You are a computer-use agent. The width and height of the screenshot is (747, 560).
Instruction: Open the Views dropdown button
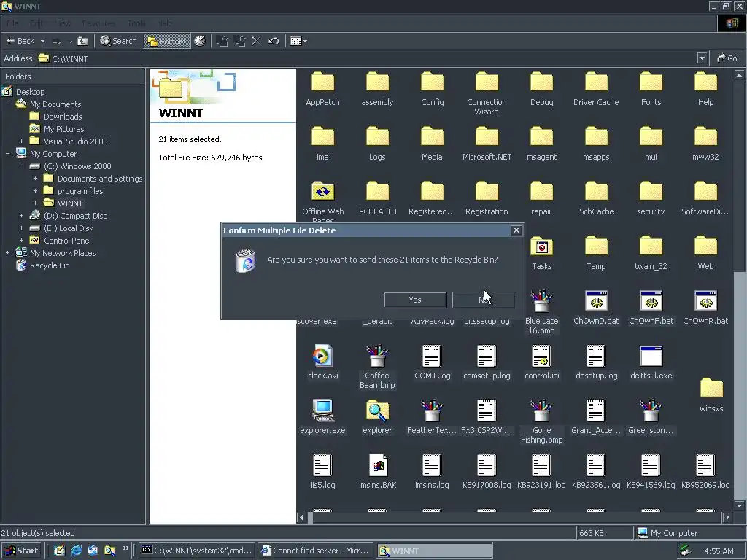coord(298,41)
